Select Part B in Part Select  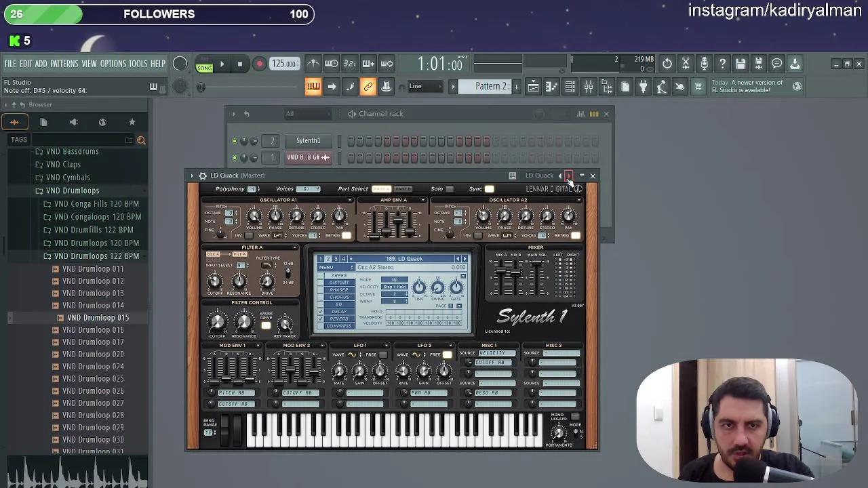(x=403, y=189)
